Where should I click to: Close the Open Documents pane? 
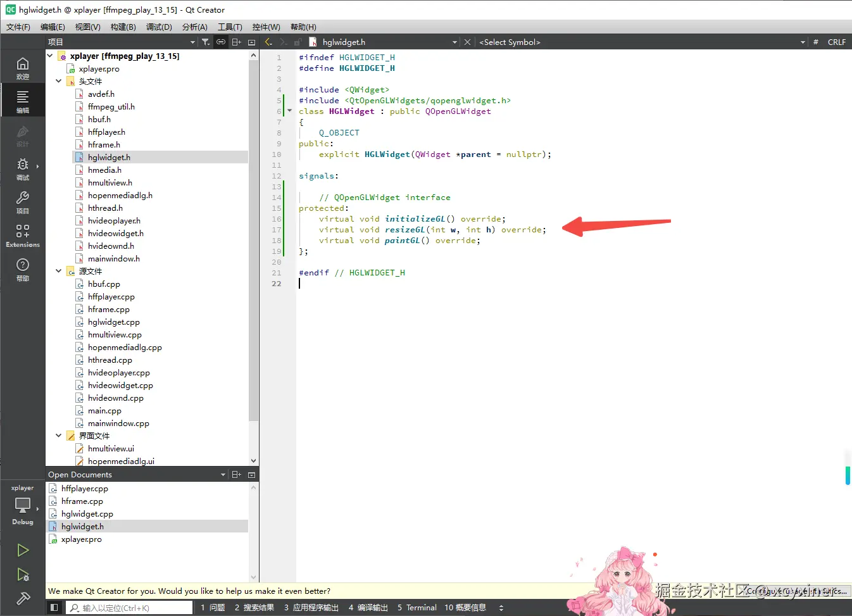251,474
